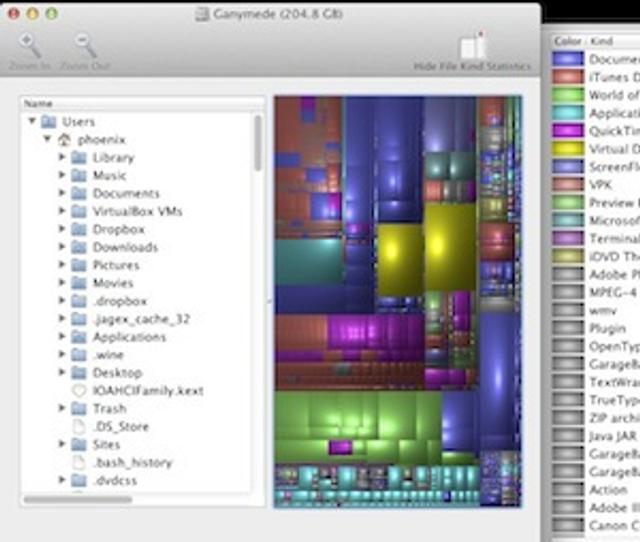Select the .jagex_cache_32 row text

[x=142, y=319]
